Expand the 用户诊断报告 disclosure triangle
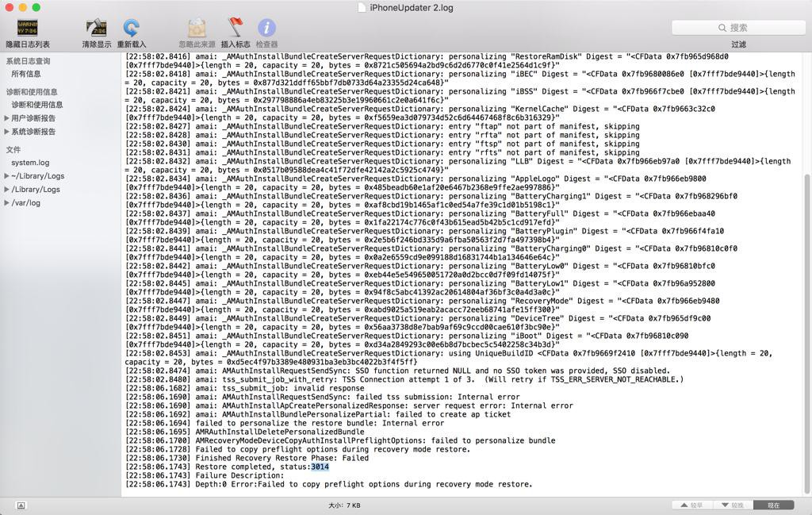This screenshot has width=812, height=515. tap(6, 118)
